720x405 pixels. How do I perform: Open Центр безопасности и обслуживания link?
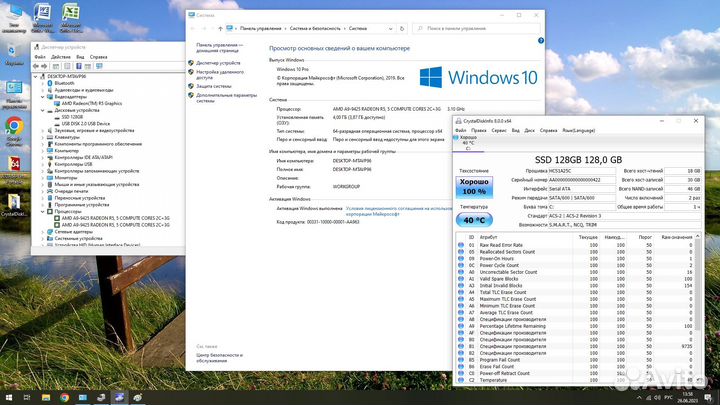tap(219, 358)
